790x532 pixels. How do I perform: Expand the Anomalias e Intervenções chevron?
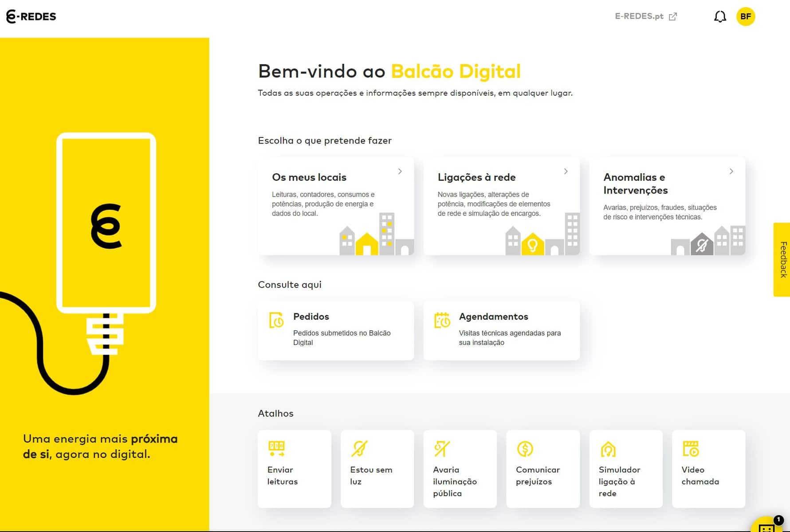(731, 171)
